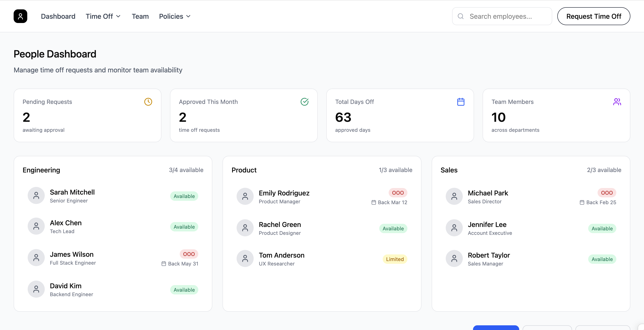This screenshot has width=644, height=330.
Task: Select Dashboard in the navigation bar
Action: (58, 16)
